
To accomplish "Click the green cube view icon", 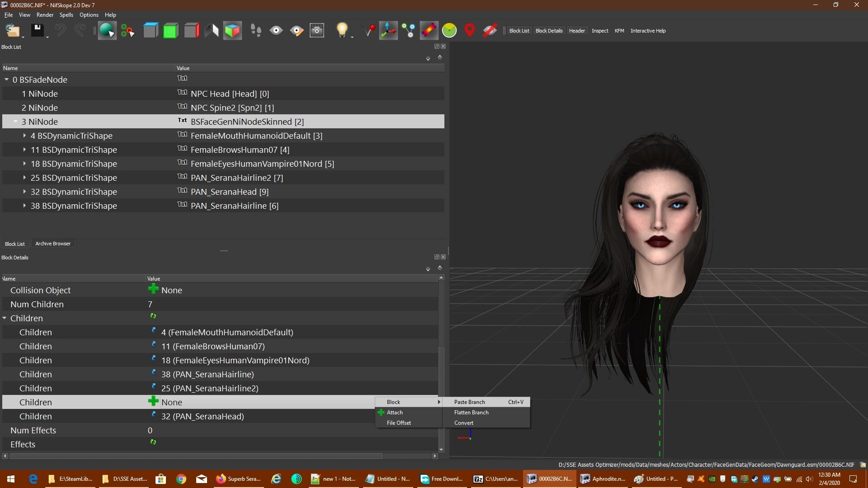I will (x=170, y=31).
